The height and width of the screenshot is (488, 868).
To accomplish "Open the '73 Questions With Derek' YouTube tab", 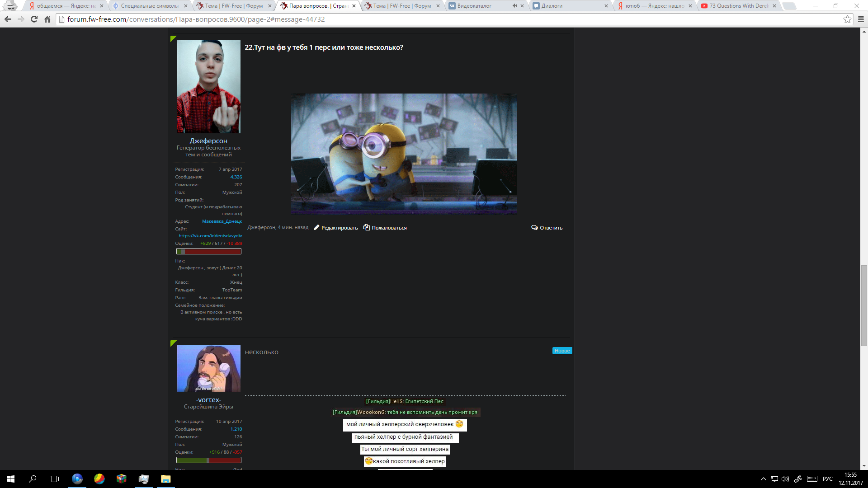I will tap(738, 6).
